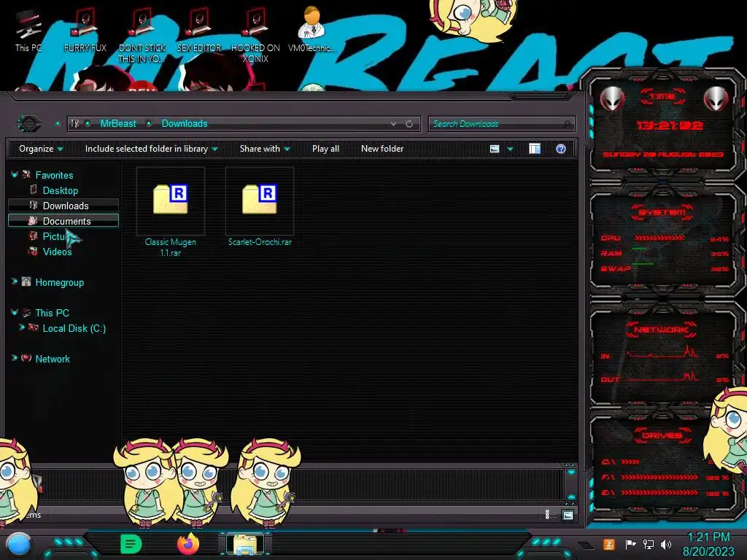This screenshot has width=747, height=560.
Task: Click the NETWORK gadget header
Action: coord(661,330)
